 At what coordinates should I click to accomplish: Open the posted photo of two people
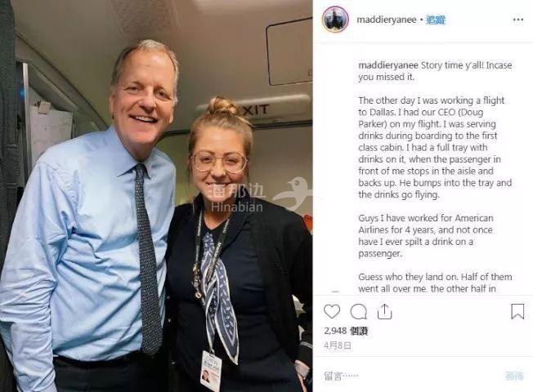coord(156,196)
